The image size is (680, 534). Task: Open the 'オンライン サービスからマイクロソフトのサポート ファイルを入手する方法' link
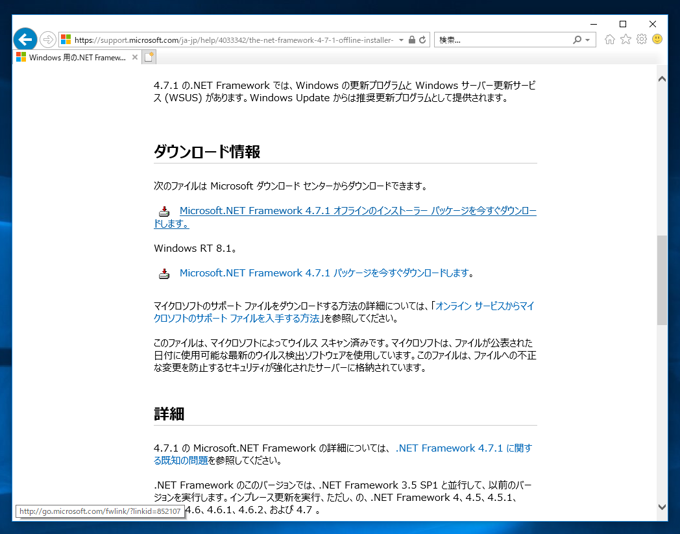click(x=344, y=312)
